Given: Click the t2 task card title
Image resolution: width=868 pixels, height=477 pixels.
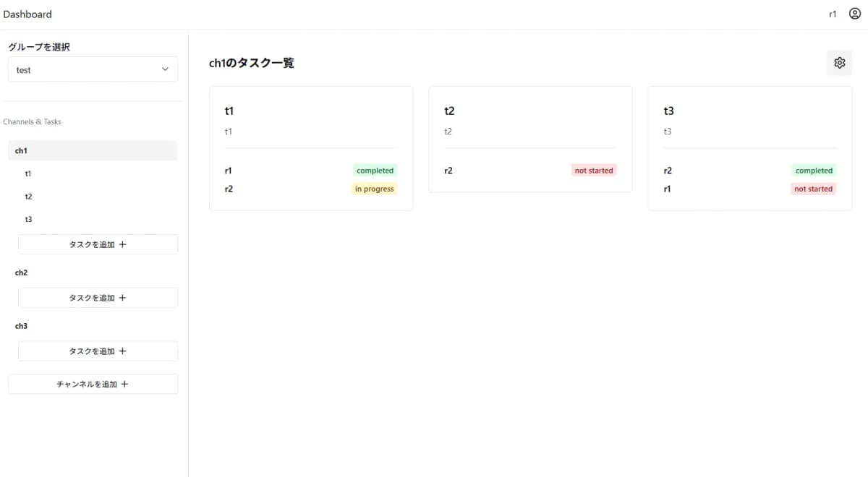Looking at the screenshot, I should [449, 111].
